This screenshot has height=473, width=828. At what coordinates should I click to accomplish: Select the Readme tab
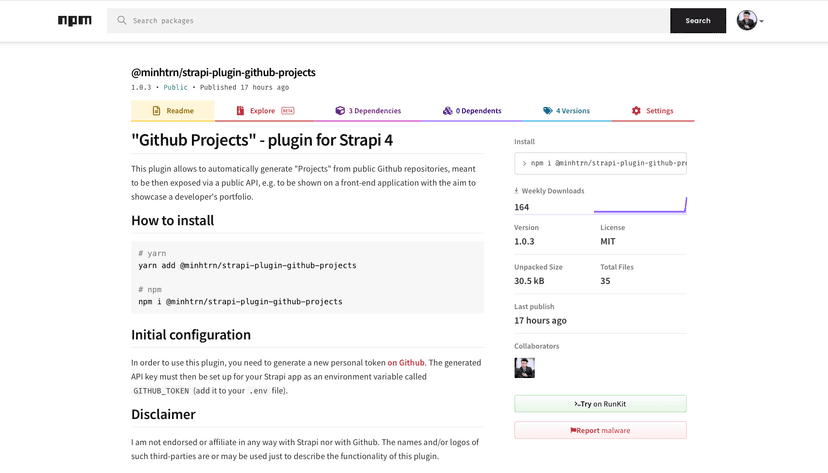click(x=173, y=111)
